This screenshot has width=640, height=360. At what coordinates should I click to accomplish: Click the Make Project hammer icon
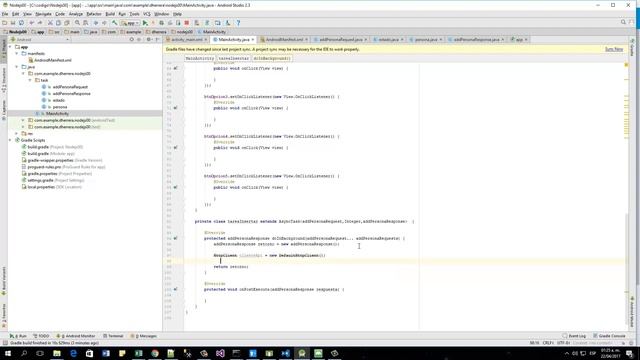click(115, 23)
